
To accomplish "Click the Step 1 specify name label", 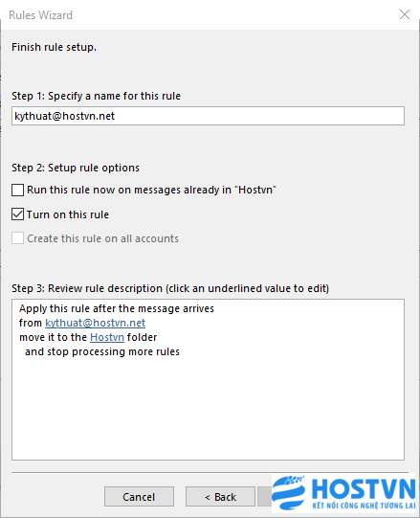I will coord(96,96).
